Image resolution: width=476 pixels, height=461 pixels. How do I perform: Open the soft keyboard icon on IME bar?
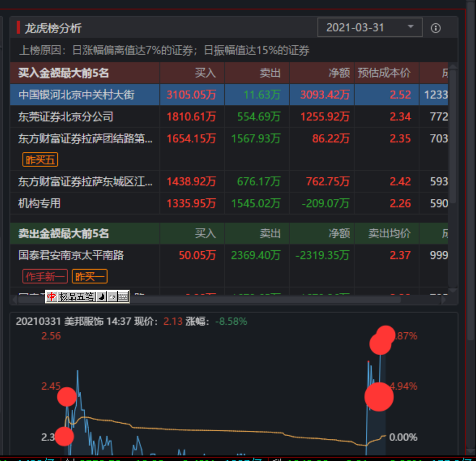(123, 296)
